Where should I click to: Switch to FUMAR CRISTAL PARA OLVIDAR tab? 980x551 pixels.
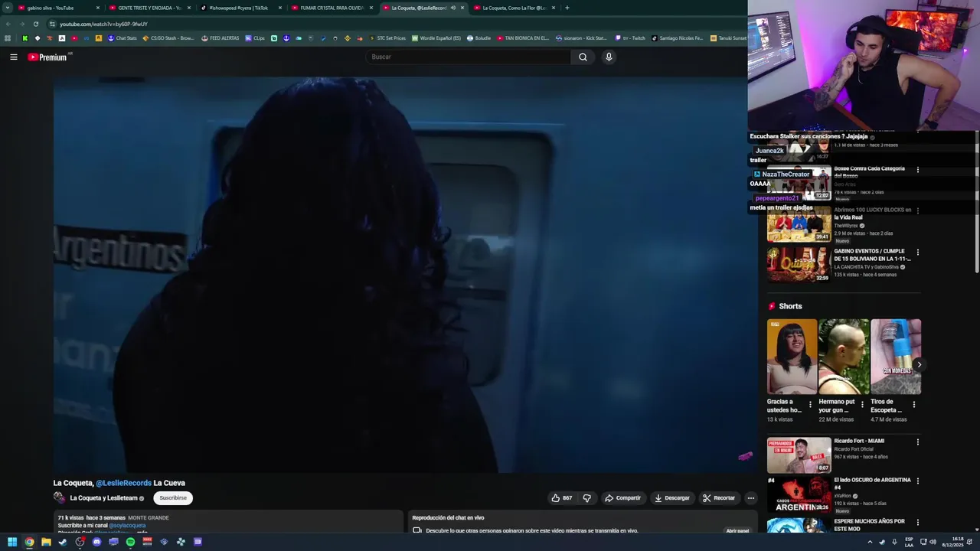(332, 8)
